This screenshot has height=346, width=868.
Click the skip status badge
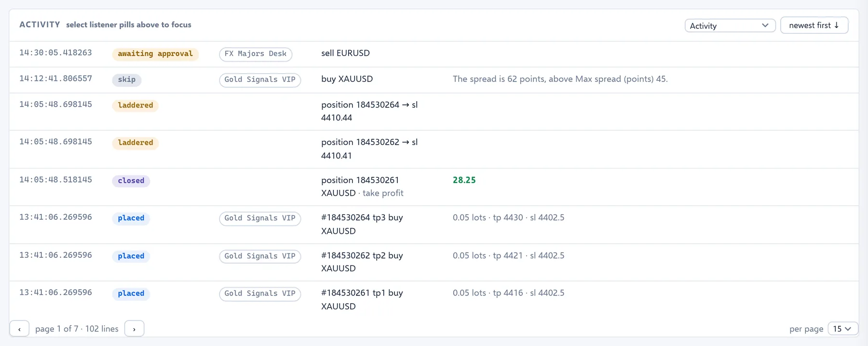(x=127, y=80)
